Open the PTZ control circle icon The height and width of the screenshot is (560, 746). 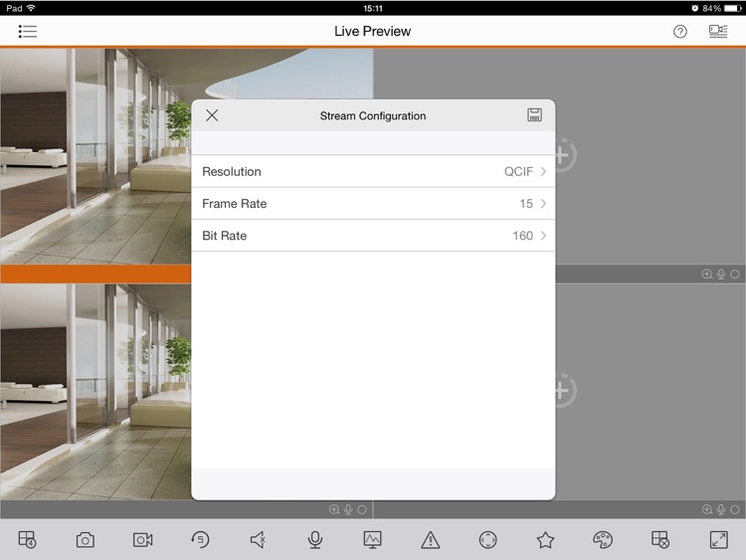click(x=487, y=540)
